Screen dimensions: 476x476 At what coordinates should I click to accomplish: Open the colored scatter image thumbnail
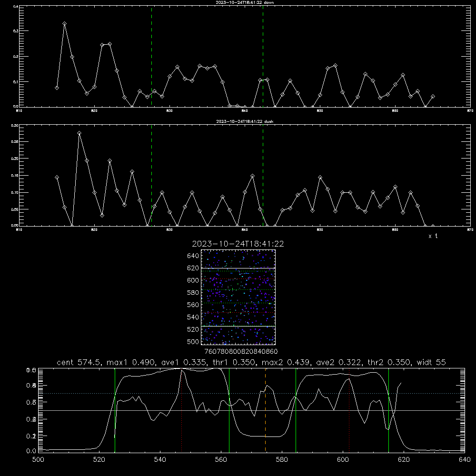coord(238,297)
